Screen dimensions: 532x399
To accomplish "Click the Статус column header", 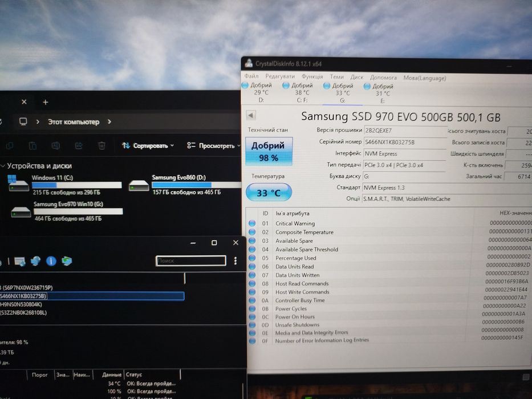I will point(152,374).
